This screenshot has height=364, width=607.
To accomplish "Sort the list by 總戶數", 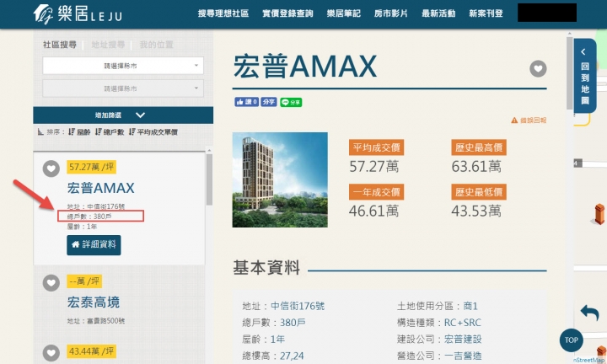I will [110, 132].
